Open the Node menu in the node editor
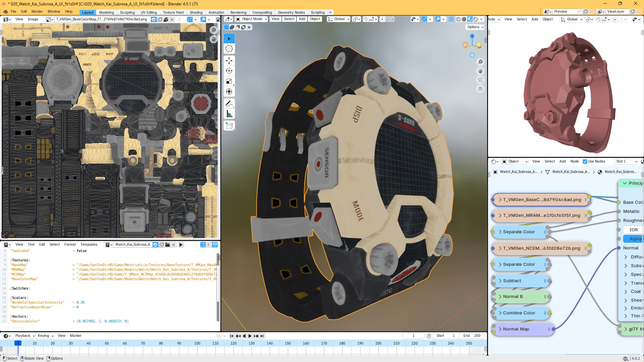Viewport: 644px width, 362px height. (x=575, y=162)
